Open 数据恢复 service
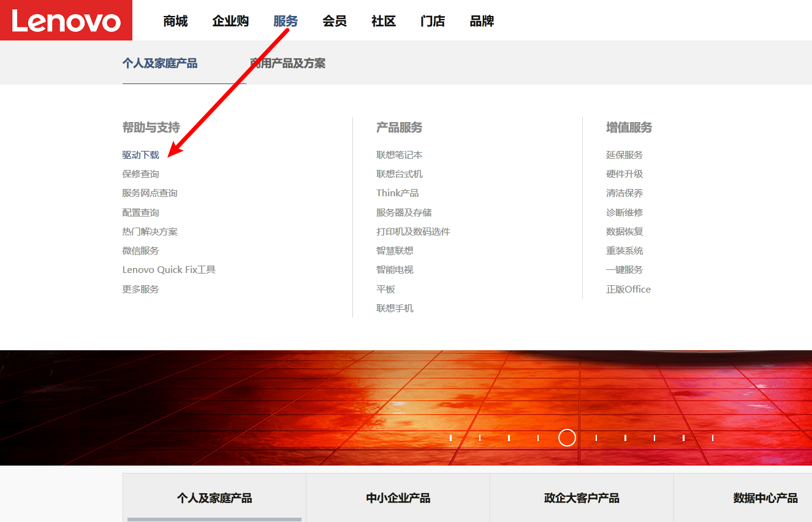This screenshot has width=812, height=522. [624, 232]
